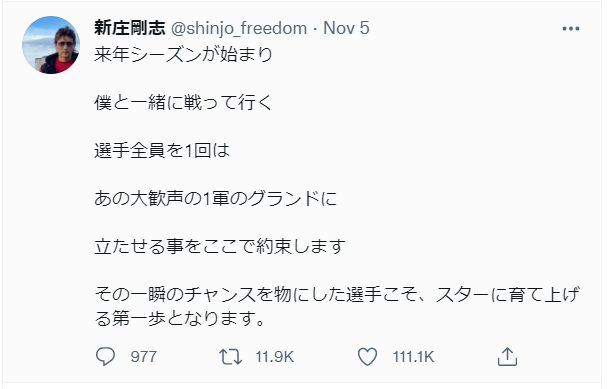Image resolution: width=616 pixels, height=389 pixels.
Task: Click the tweet line 来年シーズンが始まり
Action: pos(183,54)
